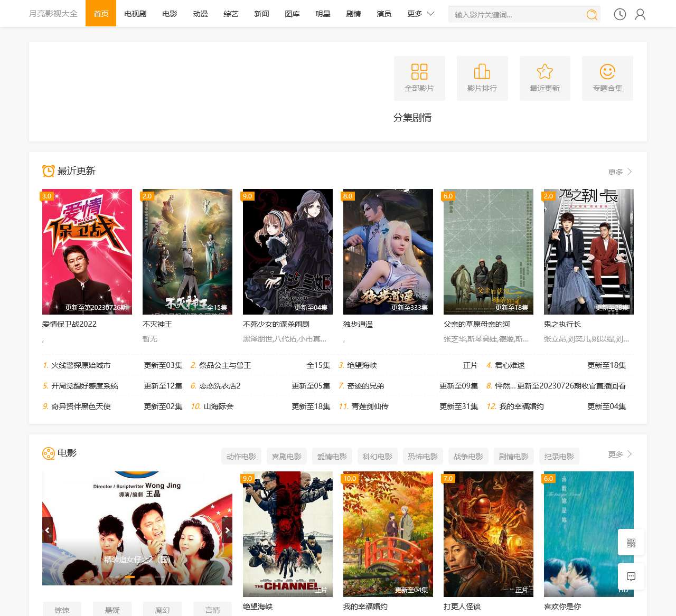Image resolution: width=676 pixels, height=616 pixels.
Task: Open 更多 link in 电影 section
Action: [620, 454]
